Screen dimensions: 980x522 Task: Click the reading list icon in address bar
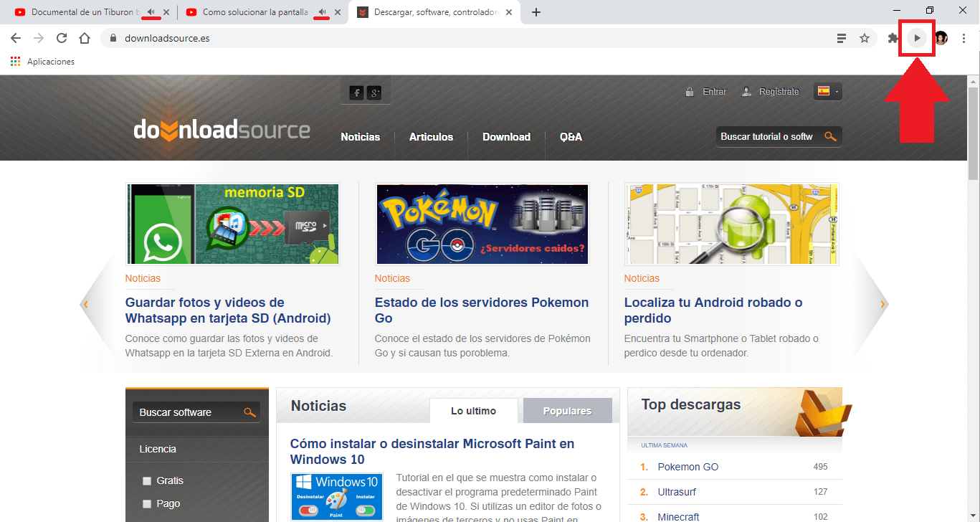click(842, 38)
